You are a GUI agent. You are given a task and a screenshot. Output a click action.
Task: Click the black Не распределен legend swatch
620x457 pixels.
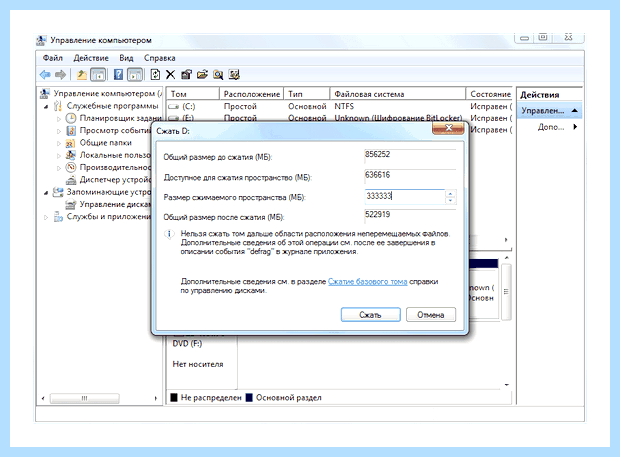click(x=174, y=398)
